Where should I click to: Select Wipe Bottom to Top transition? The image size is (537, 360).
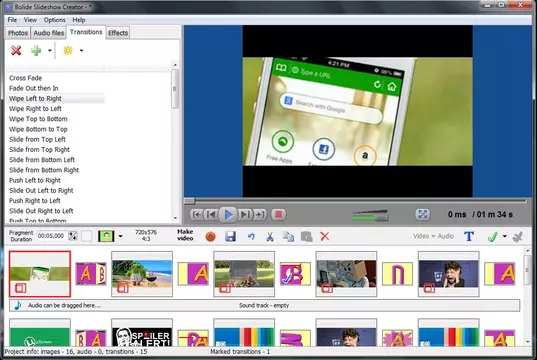pyautogui.click(x=38, y=129)
